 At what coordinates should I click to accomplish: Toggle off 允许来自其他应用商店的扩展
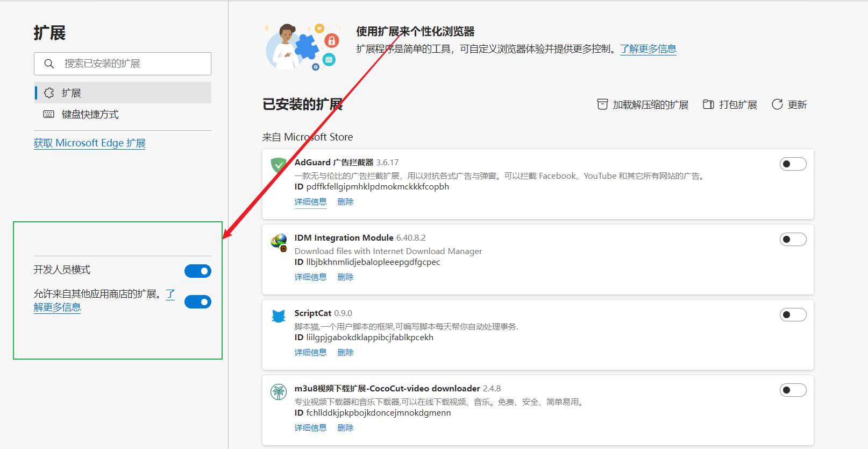tap(198, 302)
